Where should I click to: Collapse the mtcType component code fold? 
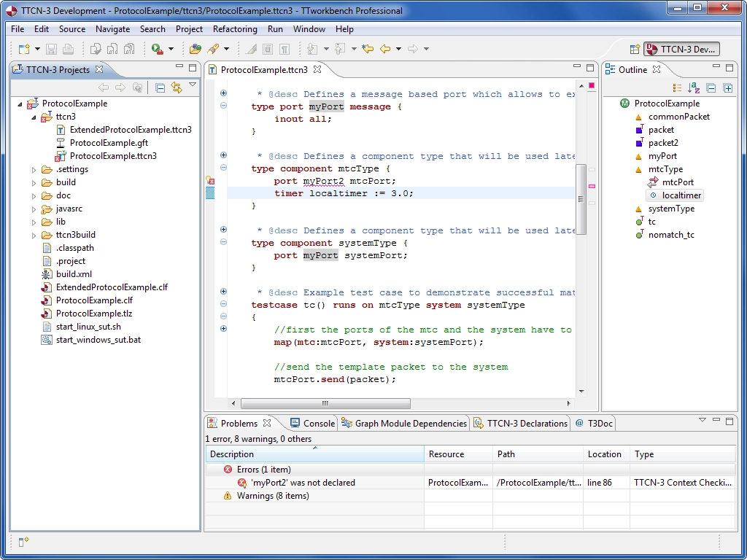click(x=223, y=168)
